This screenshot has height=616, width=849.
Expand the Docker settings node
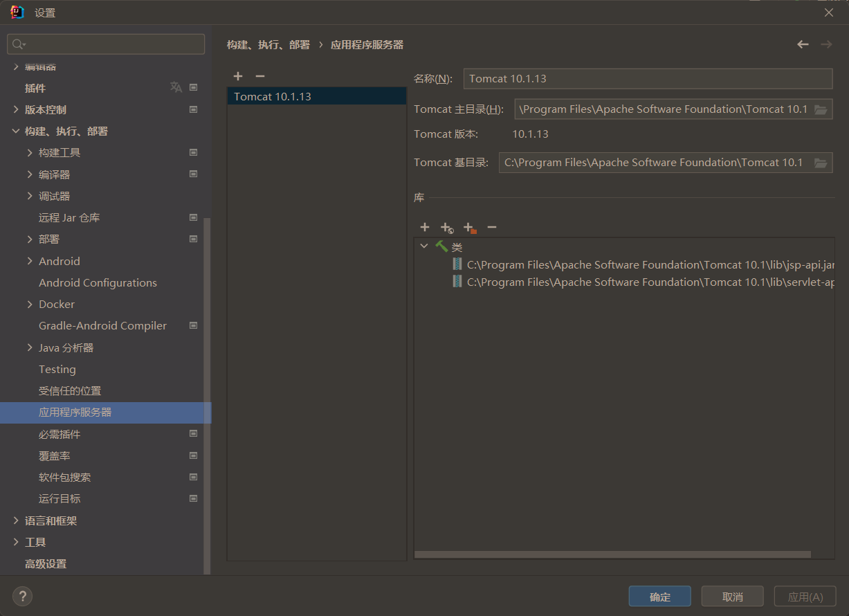(30, 305)
